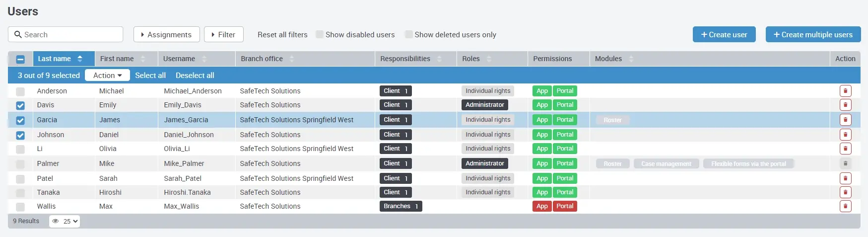Click trash icon for Emily Davis
Viewport: 868px width, 237px height.
(845, 105)
